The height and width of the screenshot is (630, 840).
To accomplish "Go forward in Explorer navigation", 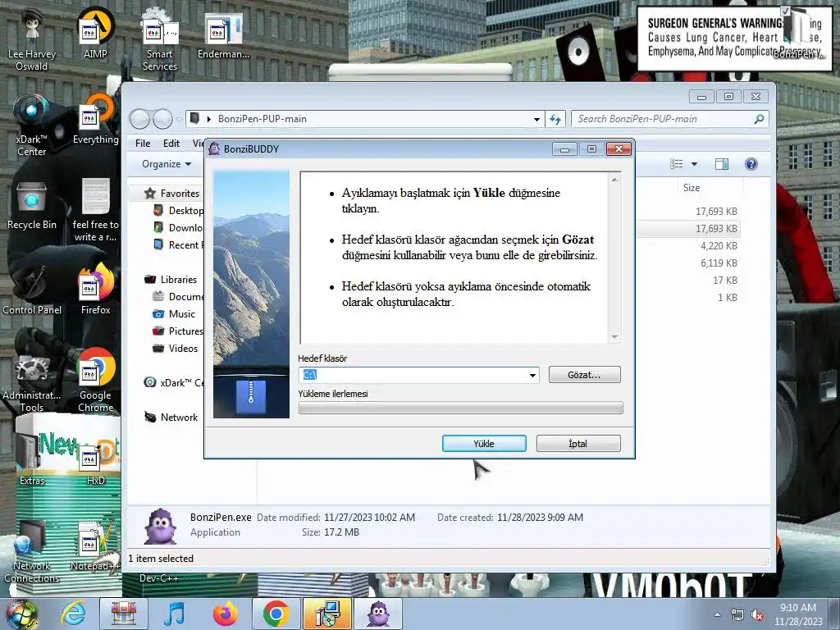I will click(163, 119).
